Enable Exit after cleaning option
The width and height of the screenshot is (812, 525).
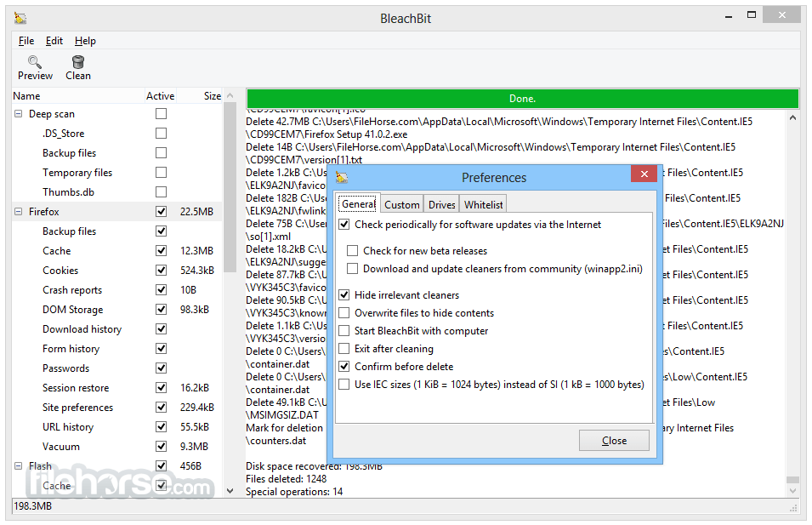[x=344, y=348]
